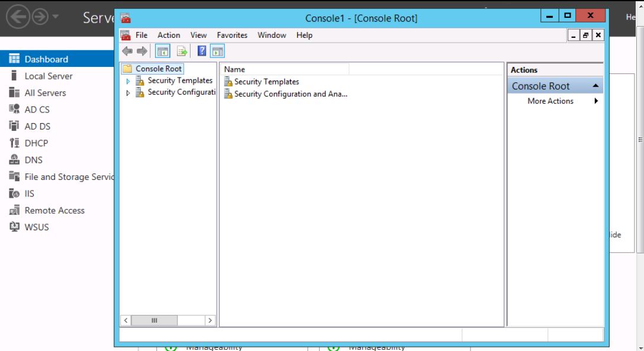The width and height of the screenshot is (644, 351).
Task: Click DHCP icon in Server Manager sidebar
Action: pyautogui.click(x=14, y=143)
